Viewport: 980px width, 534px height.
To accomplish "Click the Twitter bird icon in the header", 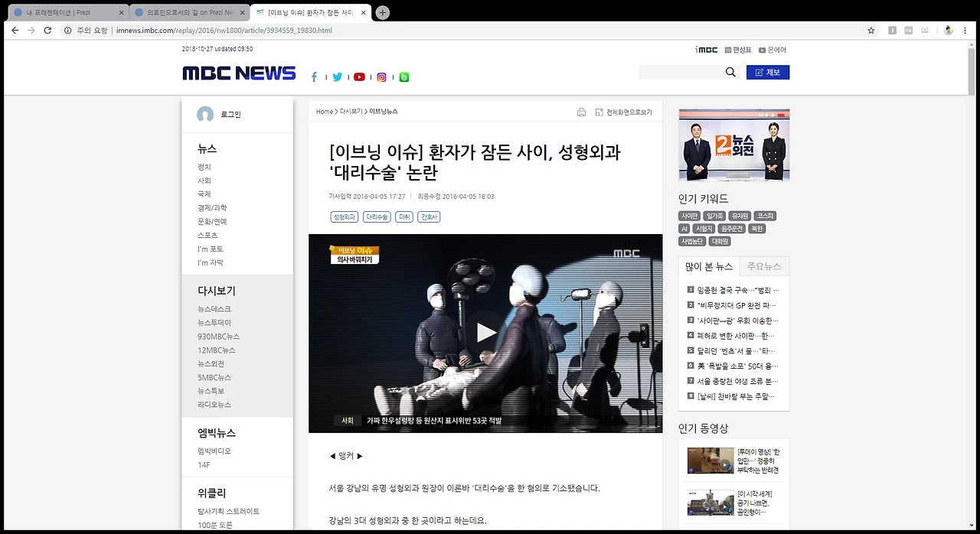I will point(337,77).
